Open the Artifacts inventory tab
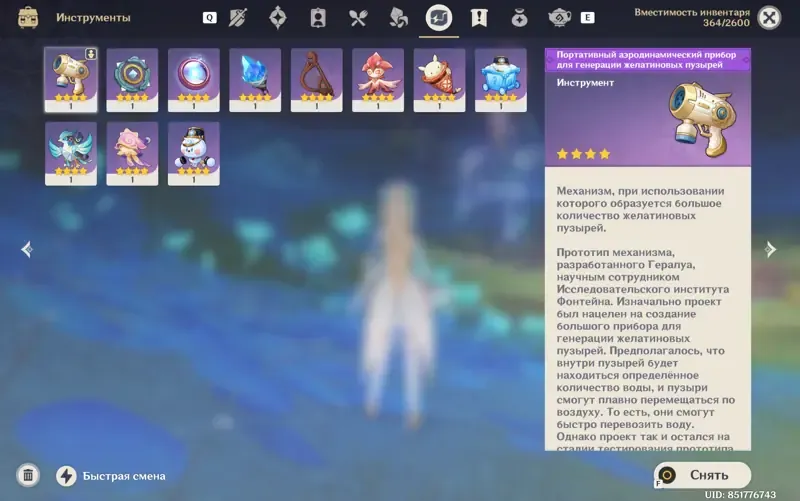800x501 pixels. 278,18
